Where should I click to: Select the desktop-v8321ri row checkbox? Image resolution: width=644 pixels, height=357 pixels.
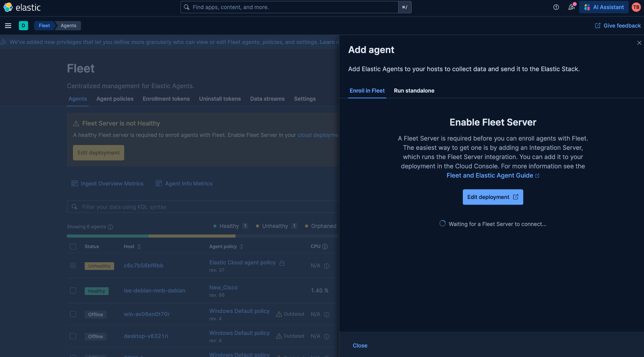pos(73,336)
